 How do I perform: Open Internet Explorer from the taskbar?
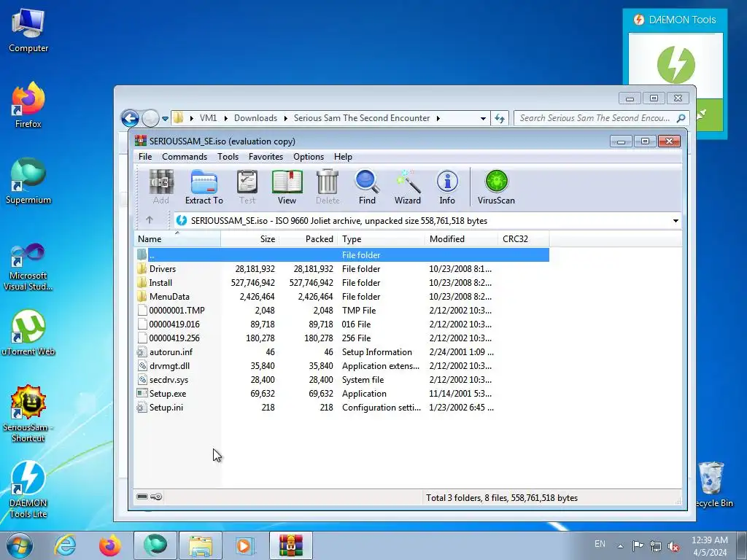[x=65, y=545]
